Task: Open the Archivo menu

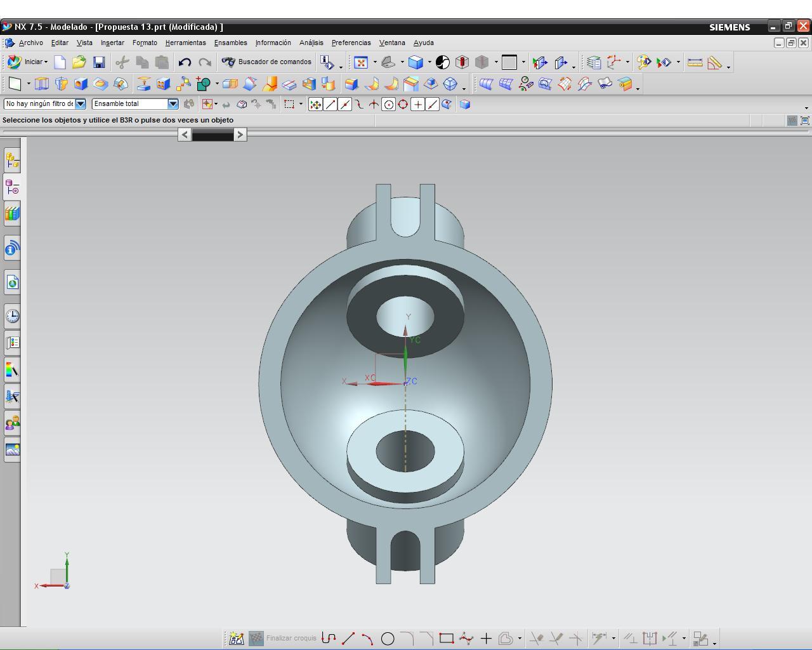Action: (x=31, y=43)
